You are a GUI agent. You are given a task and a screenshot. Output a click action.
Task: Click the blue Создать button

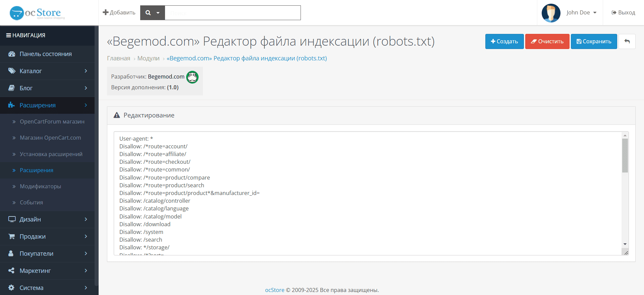(504, 42)
